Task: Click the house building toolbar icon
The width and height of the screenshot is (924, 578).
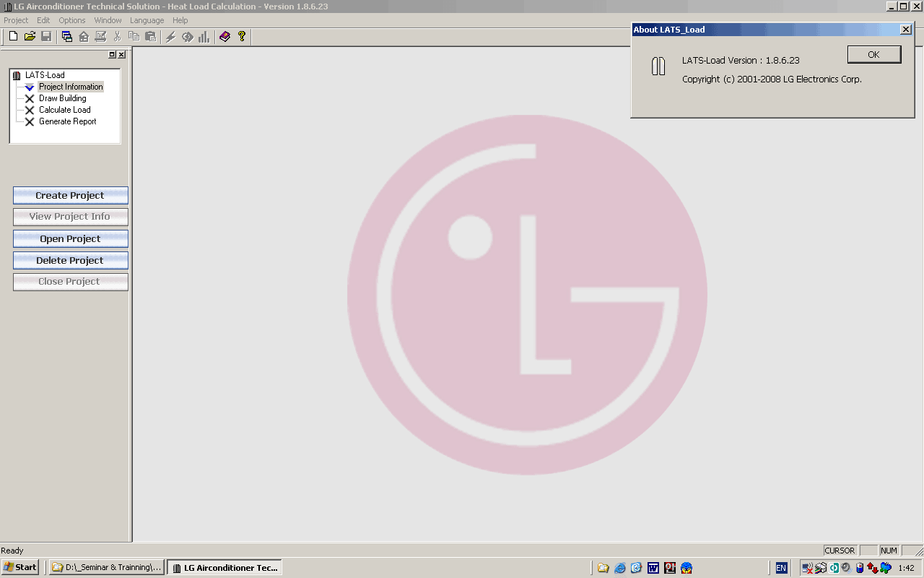Action: coord(84,37)
